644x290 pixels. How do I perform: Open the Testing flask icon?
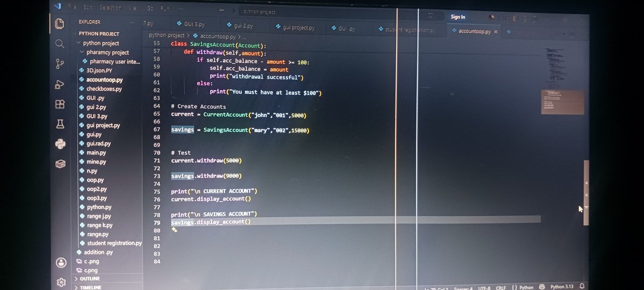point(60,124)
